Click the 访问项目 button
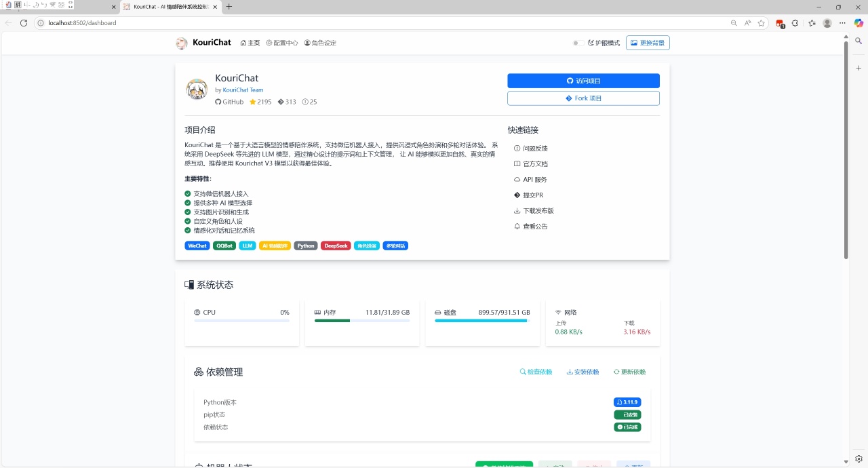 click(583, 81)
